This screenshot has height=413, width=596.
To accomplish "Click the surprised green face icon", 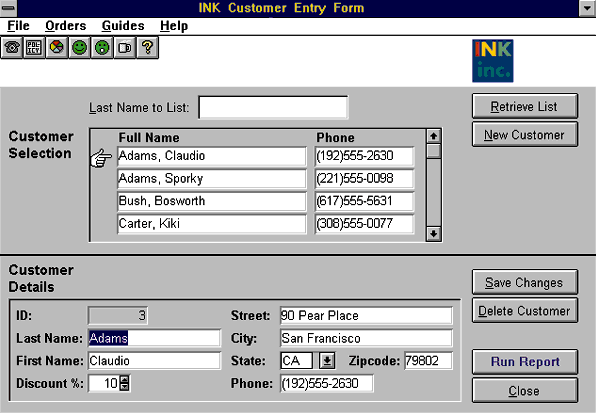I will tap(102, 48).
